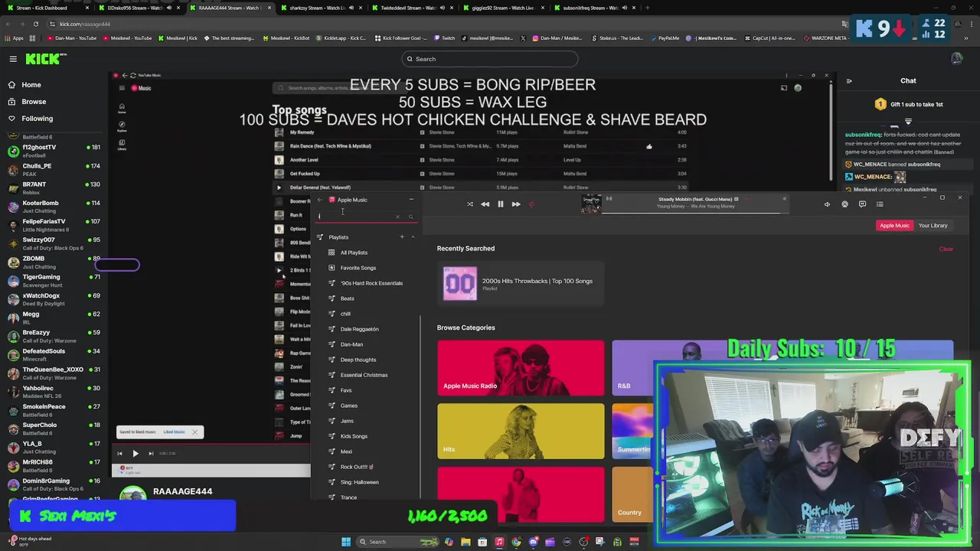Open Apple Music taskbar icon
The height and width of the screenshot is (551, 980).
pyautogui.click(x=499, y=542)
